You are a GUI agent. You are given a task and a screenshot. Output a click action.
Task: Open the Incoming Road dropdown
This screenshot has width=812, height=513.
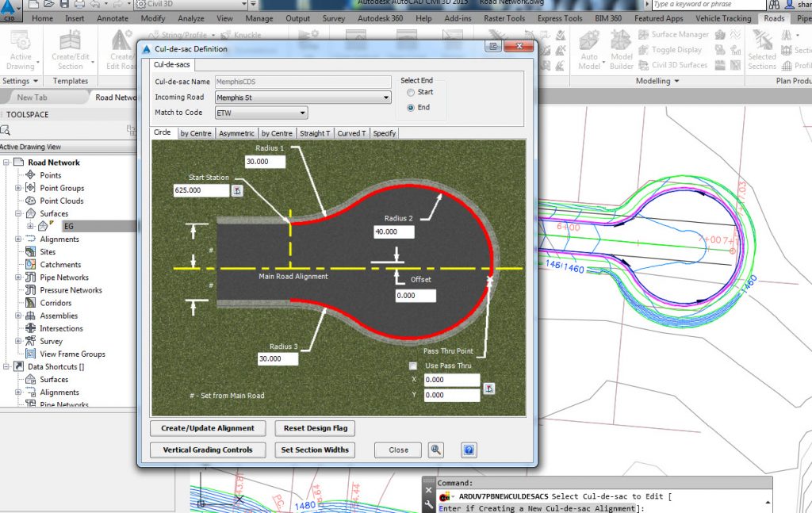(386, 98)
